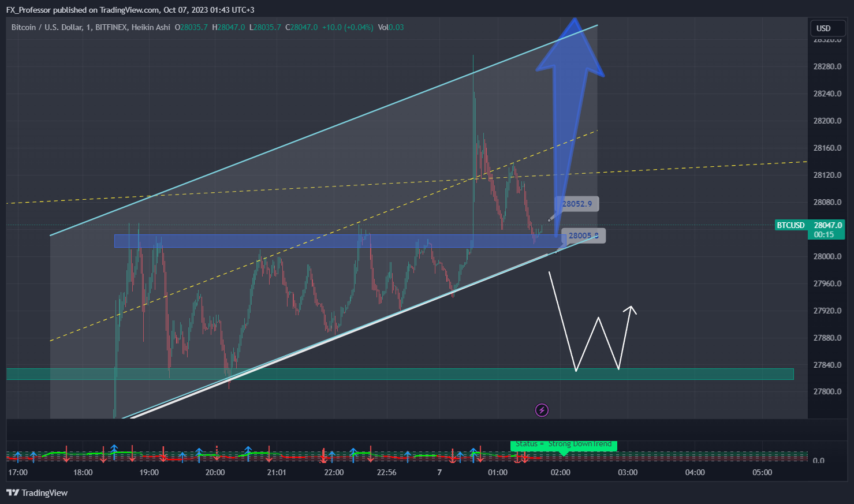Click the 01:00 time axis label

coord(498,472)
